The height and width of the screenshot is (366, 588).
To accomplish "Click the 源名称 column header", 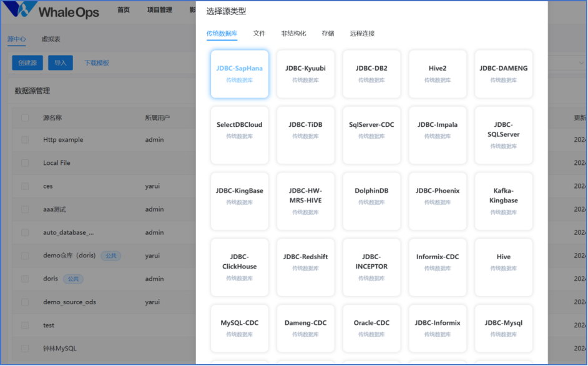I will click(x=52, y=118).
